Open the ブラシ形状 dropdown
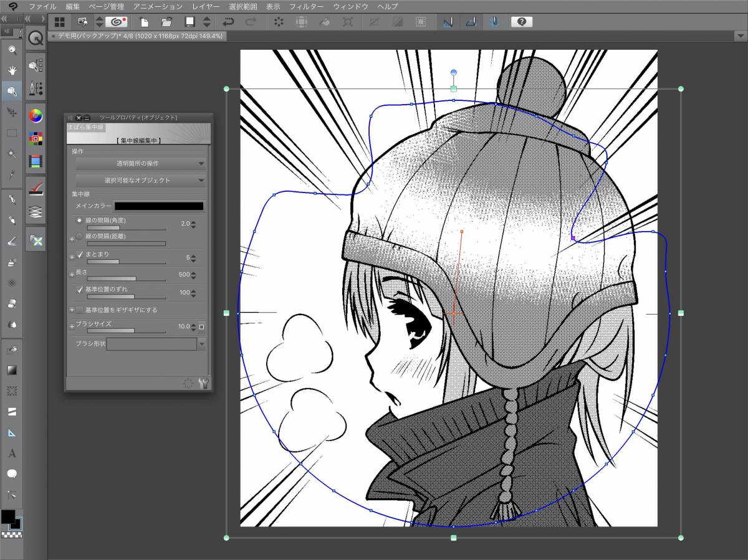The image size is (748, 560). (x=201, y=344)
